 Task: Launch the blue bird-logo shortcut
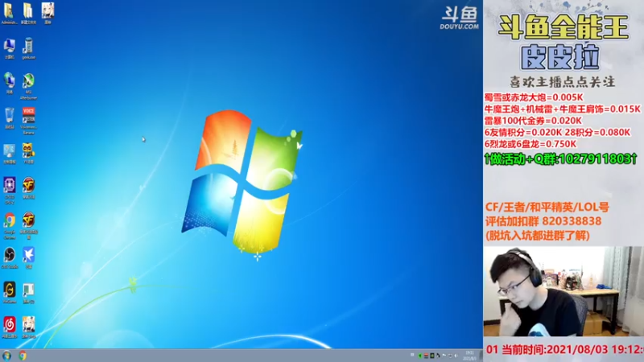(x=28, y=258)
